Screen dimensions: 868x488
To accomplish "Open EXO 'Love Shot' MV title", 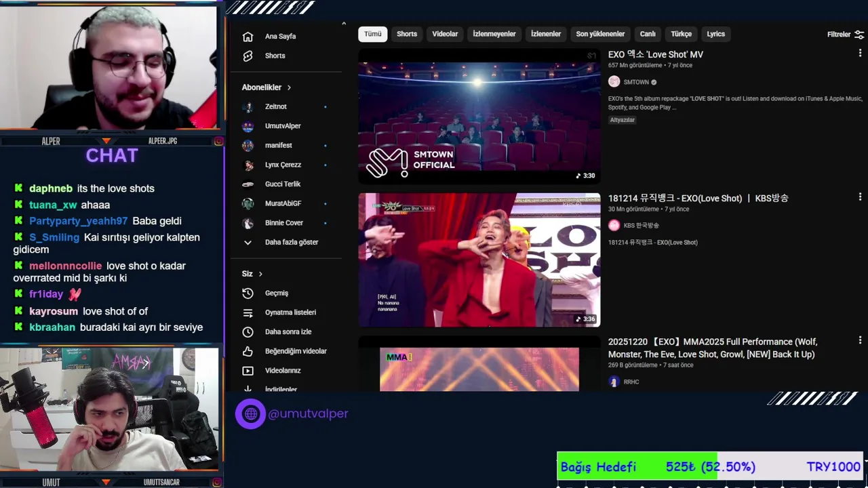I will [x=656, y=55].
